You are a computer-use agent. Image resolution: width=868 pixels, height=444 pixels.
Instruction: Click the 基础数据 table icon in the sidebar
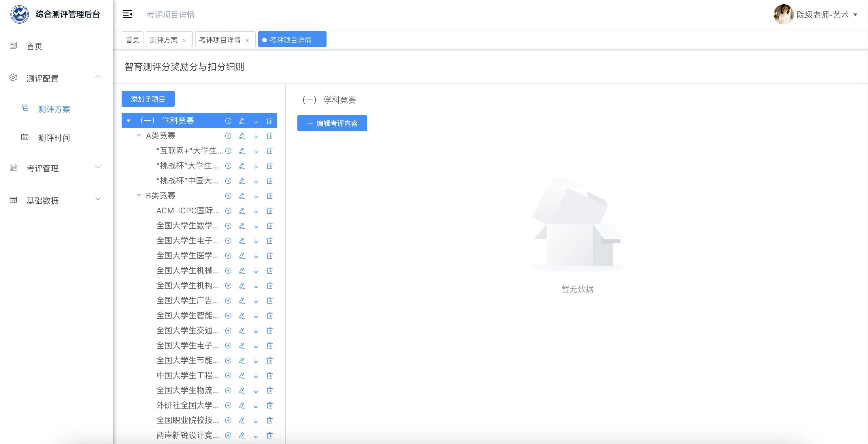pos(13,200)
